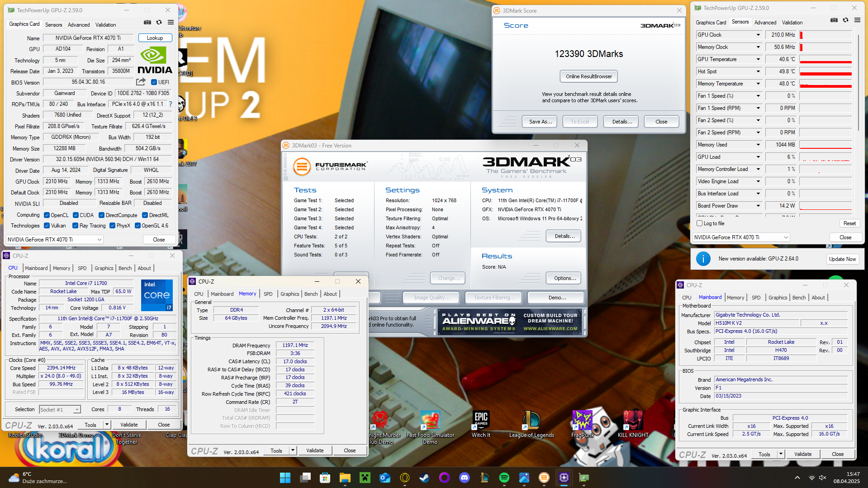Toggle the Ray Tracing checkbox

tap(75, 226)
